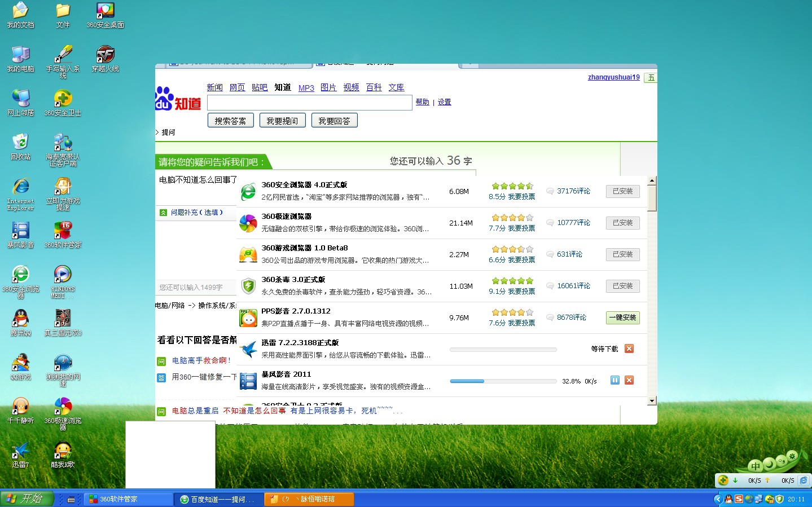This screenshot has width=812, height=507.
Task: Switch to the MP3 tab
Action: pos(306,88)
